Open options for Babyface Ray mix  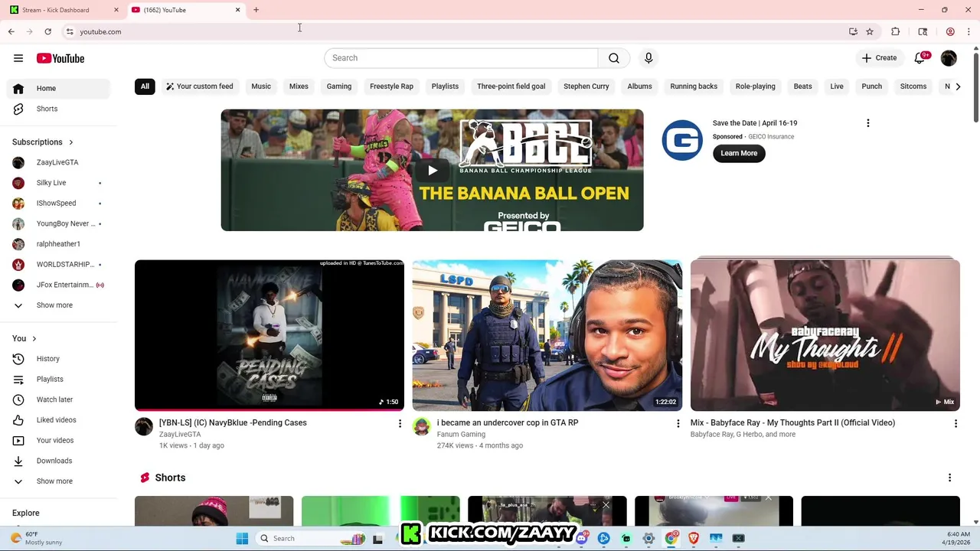coord(955,423)
